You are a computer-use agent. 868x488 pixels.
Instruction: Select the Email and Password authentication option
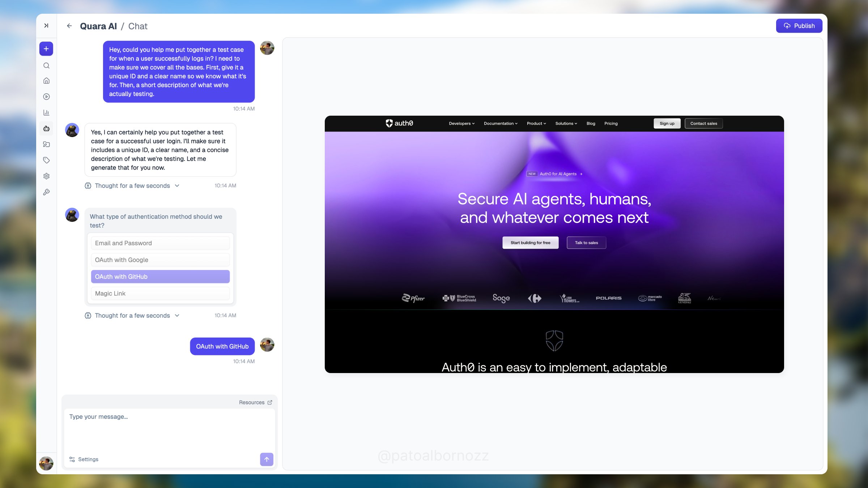click(x=160, y=243)
